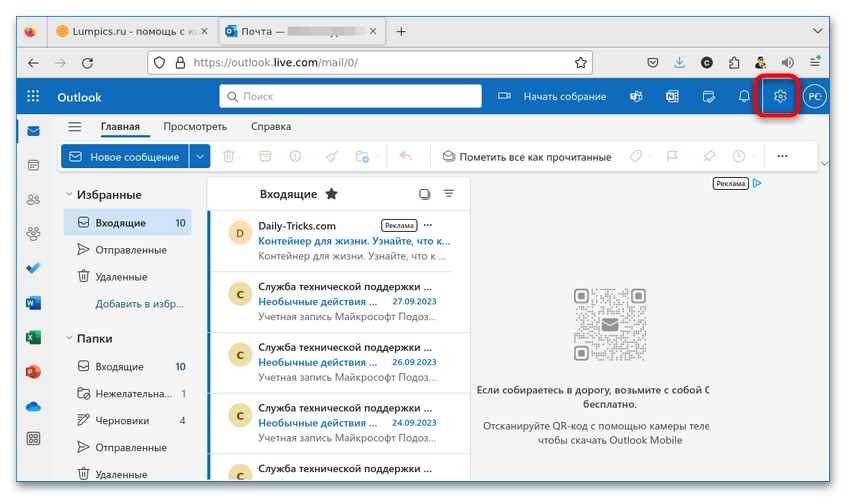Expand the ribbon chevron at right
The image size is (846, 498).
[824, 163]
